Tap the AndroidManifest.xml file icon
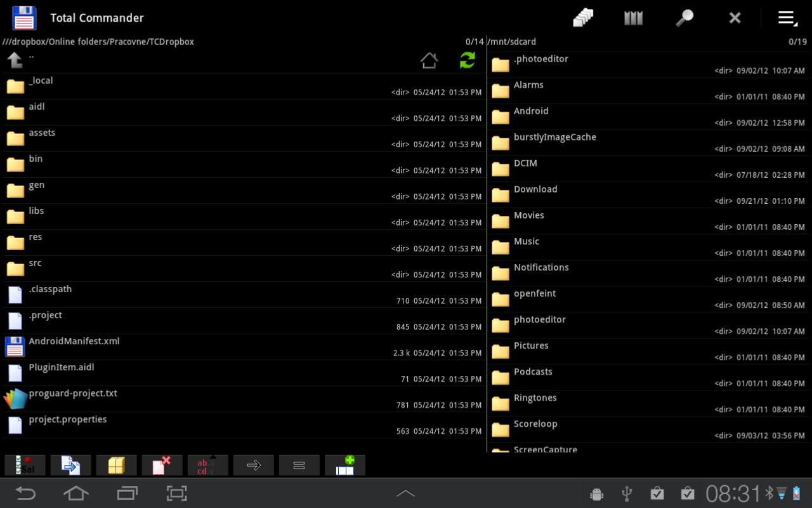Screen dimensions: 812x508 pos(15,347)
